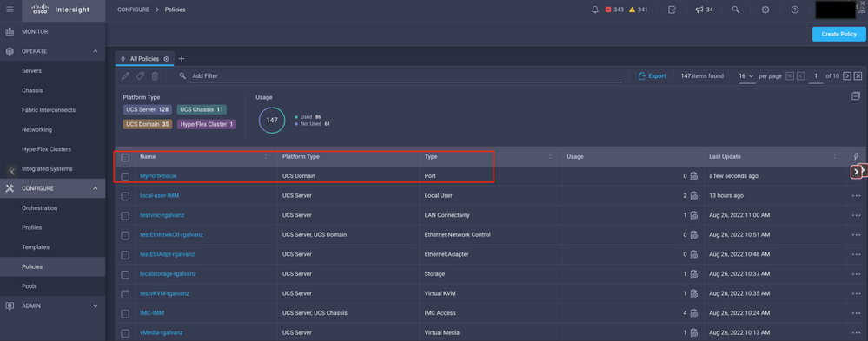Image resolution: width=868 pixels, height=341 pixels.
Task: Open the settings gear icon
Action: point(765,10)
